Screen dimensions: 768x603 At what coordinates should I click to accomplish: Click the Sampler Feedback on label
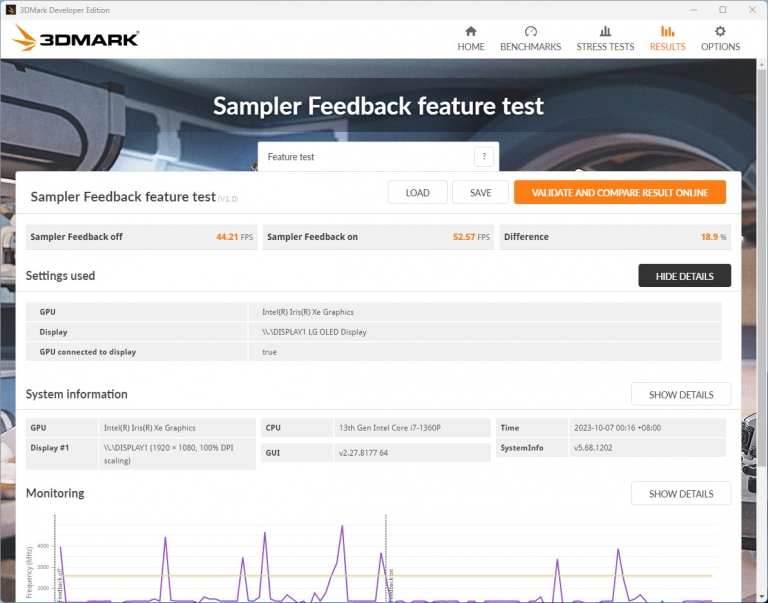tap(312, 237)
